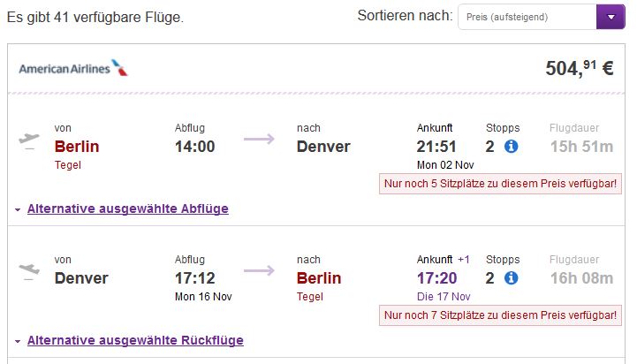This screenshot has width=637, height=364.
Task: Click the 17:20 arrival time
Action: 436,278
